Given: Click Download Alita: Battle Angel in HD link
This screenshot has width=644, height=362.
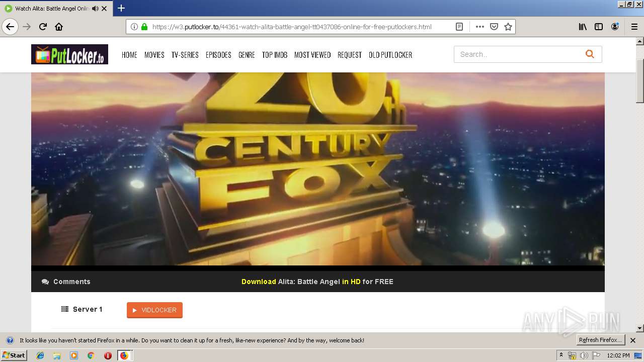Looking at the screenshot, I should click(x=317, y=282).
